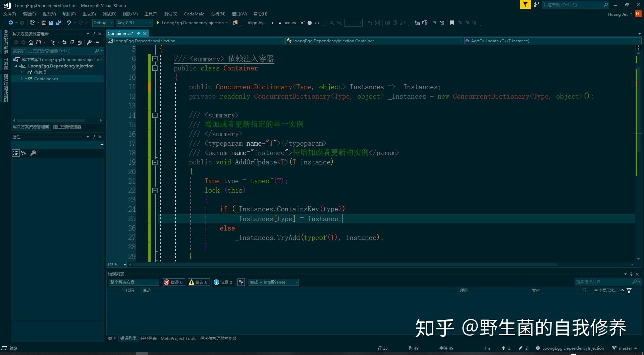Pin the Solution Explorer panel

click(x=94, y=34)
